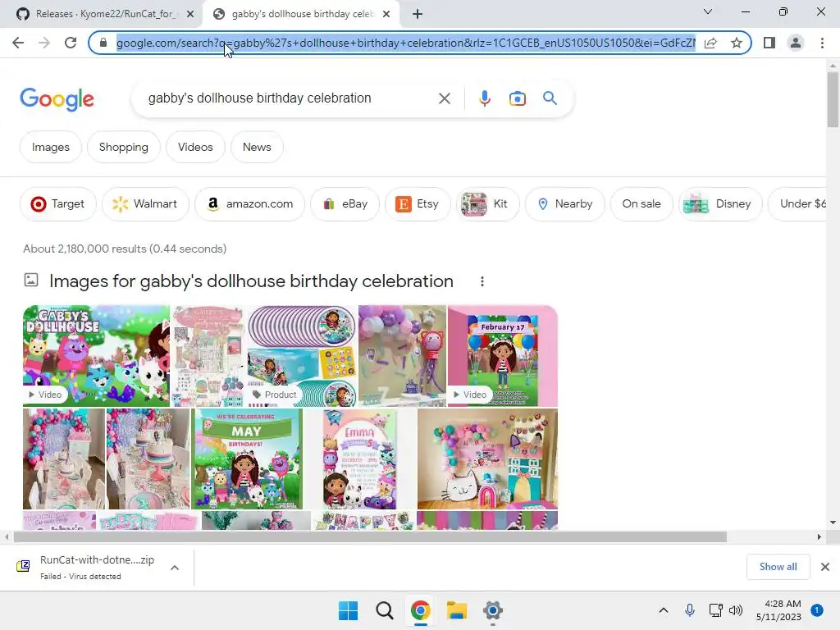840x630 pixels.
Task: Apply the eBay filter chip
Action: [x=345, y=204]
